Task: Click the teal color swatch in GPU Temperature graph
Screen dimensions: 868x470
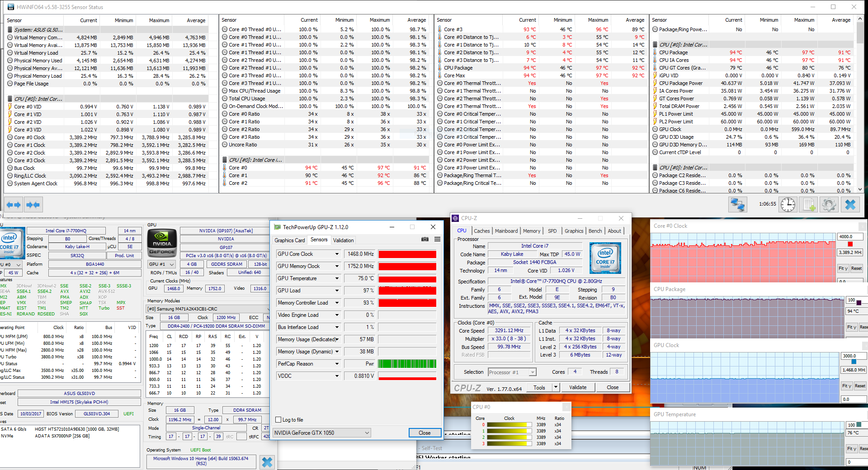Action: click(x=859, y=424)
